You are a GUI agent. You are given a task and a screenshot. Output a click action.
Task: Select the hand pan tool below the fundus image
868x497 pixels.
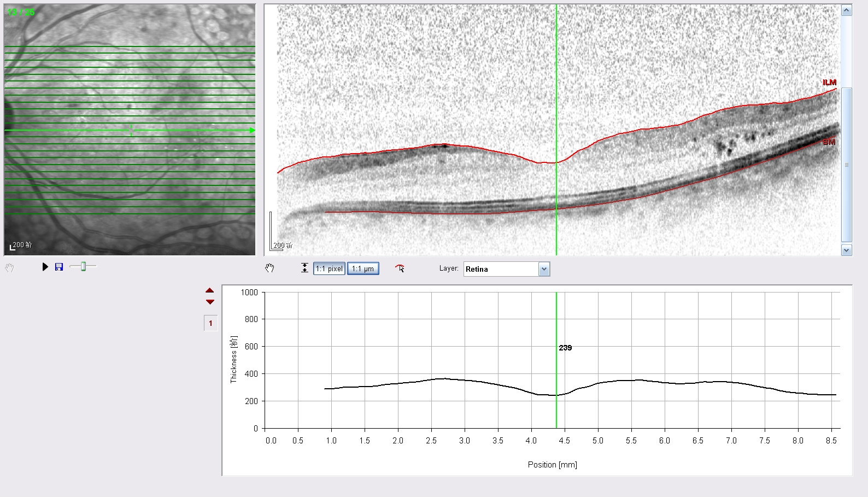pyautogui.click(x=9, y=268)
